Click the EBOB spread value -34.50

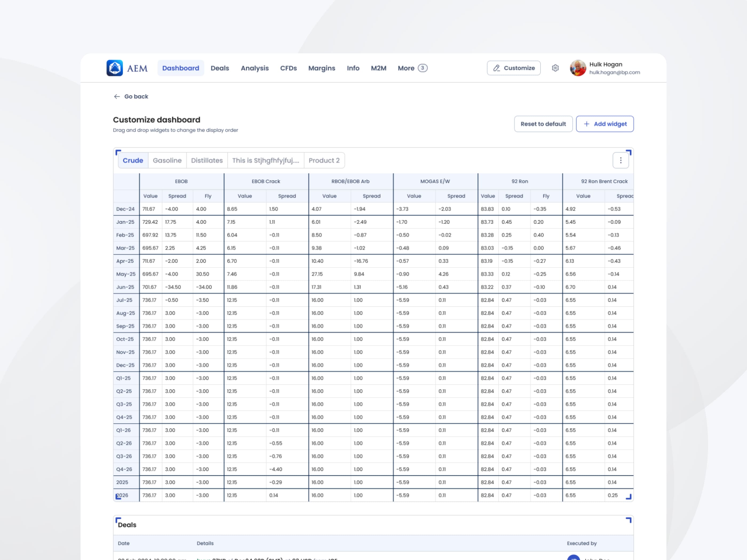click(173, 287)
